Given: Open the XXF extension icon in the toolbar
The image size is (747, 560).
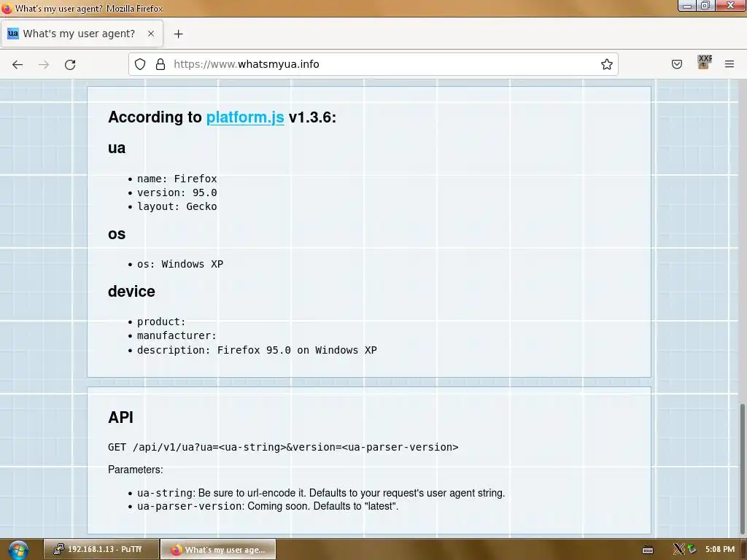Looking at the screenshot, I should [x=704, y=63].
